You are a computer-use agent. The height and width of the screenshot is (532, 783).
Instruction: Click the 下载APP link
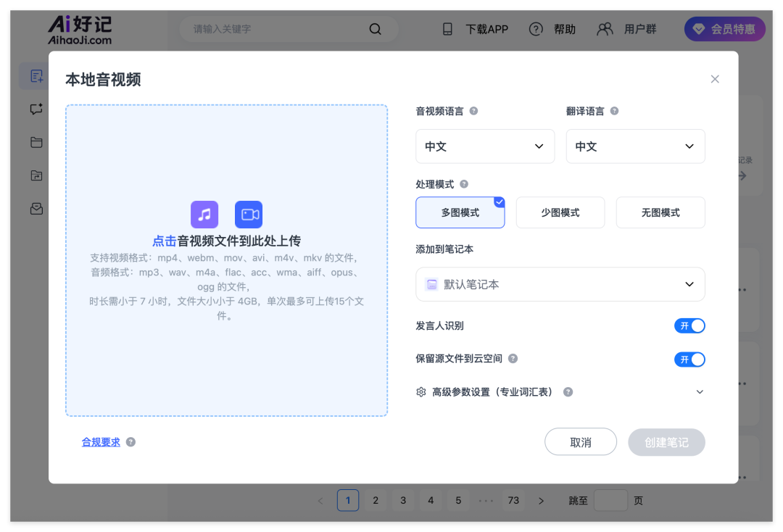tap(487, 29)
